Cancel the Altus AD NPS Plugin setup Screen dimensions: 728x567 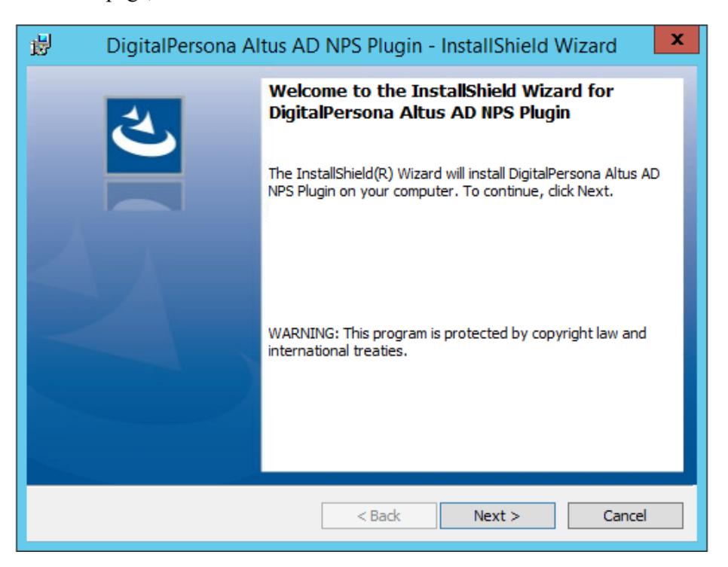point(625,516)
